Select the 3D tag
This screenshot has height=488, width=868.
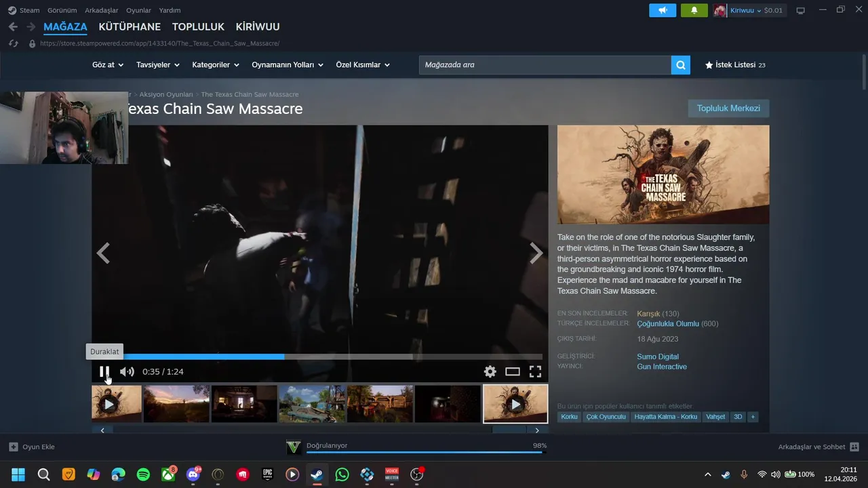click(x=738, y=417)
